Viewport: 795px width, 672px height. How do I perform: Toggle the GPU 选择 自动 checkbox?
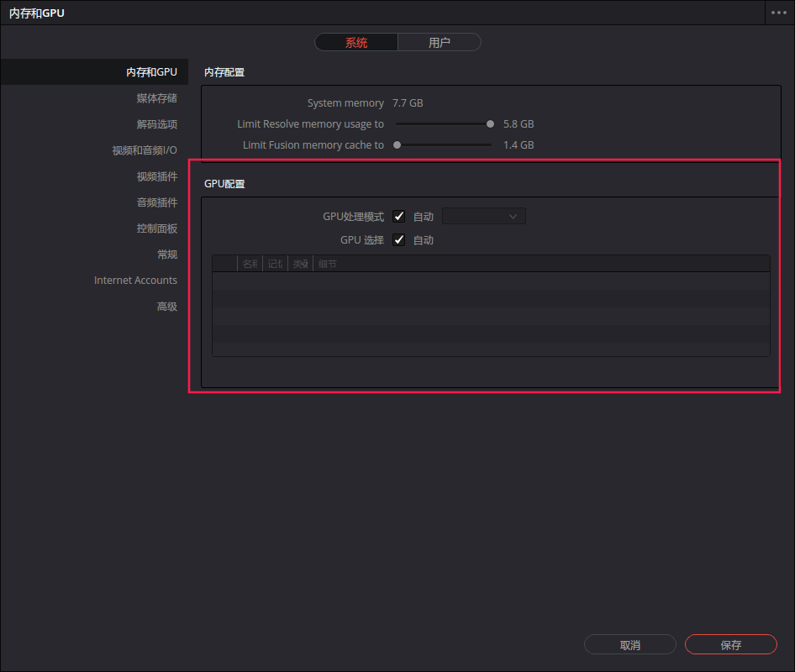pyautogui.click(x=399, y=240)
